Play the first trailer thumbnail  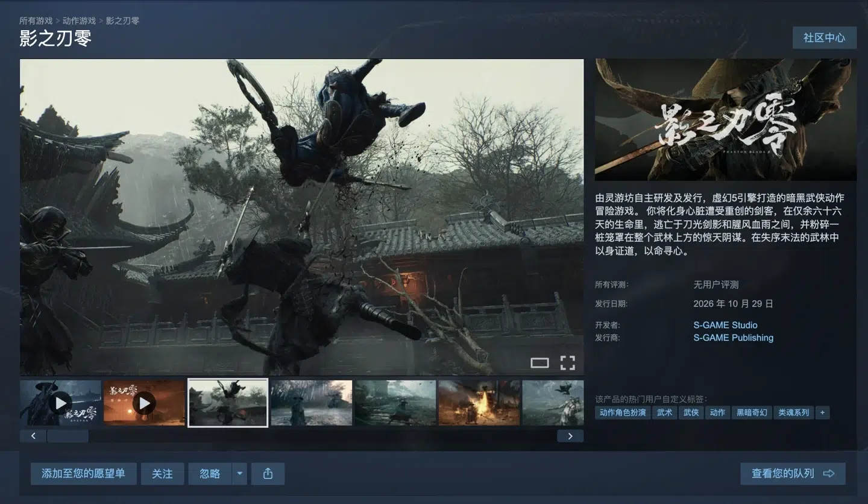[x=60, y=403]
